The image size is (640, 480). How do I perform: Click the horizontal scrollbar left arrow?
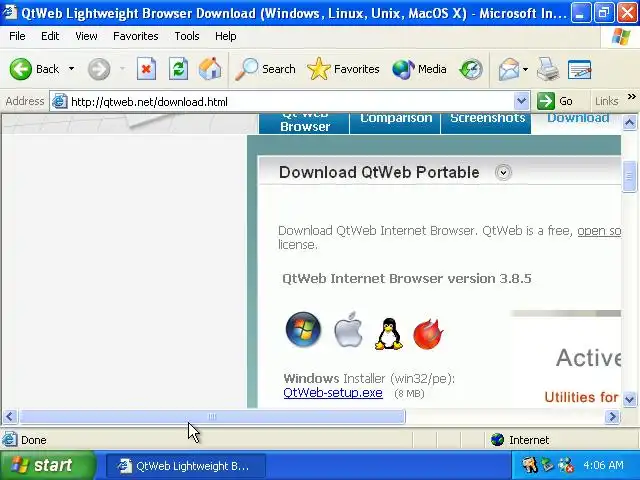pyautogui.click(x=10, y=417)
